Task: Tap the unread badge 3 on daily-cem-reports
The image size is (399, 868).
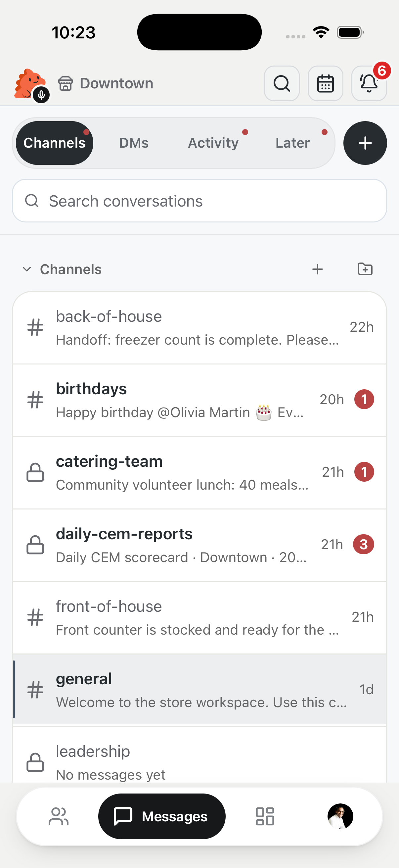Action: tap(363, 544)
